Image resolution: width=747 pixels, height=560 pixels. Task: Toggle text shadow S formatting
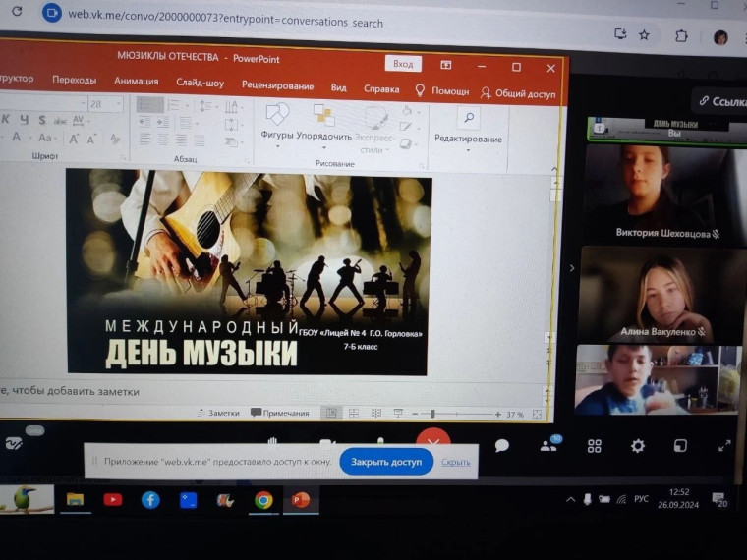42,120
